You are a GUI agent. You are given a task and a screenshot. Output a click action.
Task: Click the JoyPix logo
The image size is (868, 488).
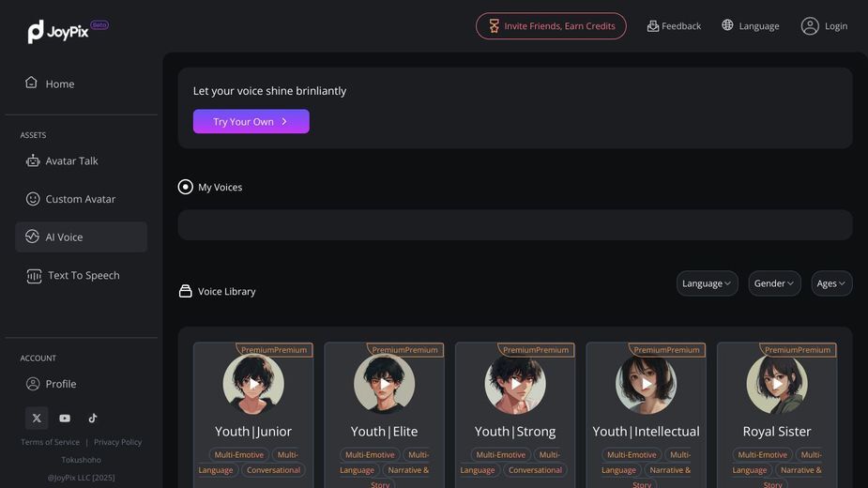click(67, 31)
